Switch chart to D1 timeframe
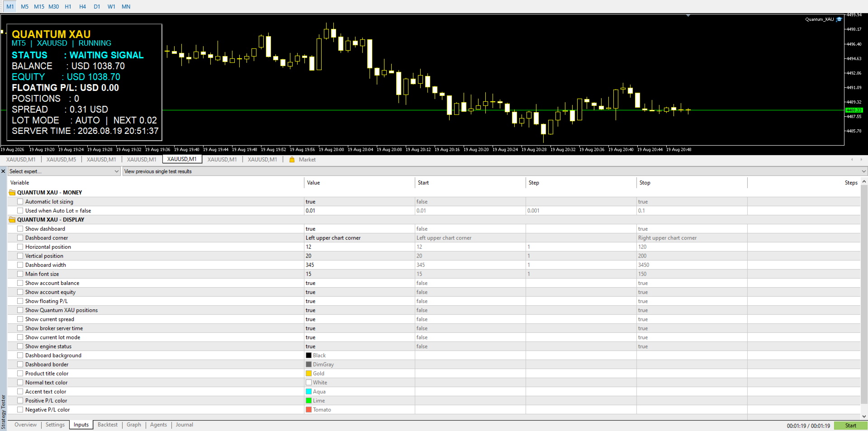This screenshot has height=431, width=868. click(97, 6)
